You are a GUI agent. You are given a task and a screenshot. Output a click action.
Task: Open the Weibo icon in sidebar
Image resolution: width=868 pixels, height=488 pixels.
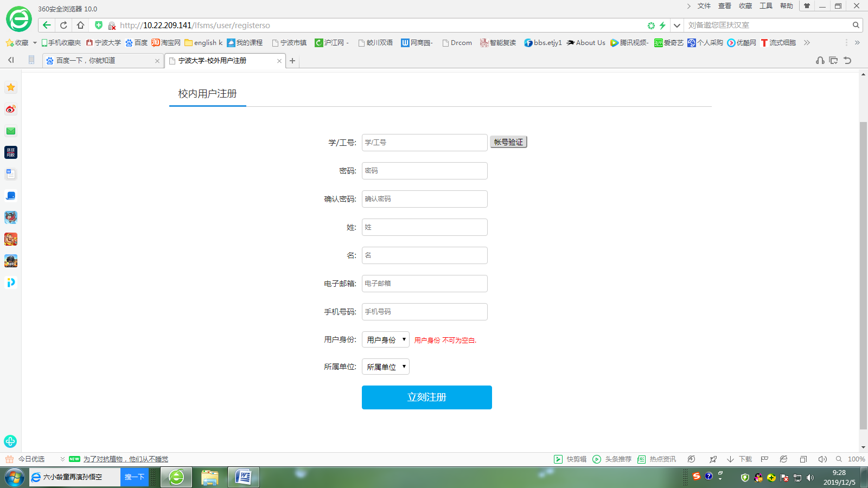11,109
